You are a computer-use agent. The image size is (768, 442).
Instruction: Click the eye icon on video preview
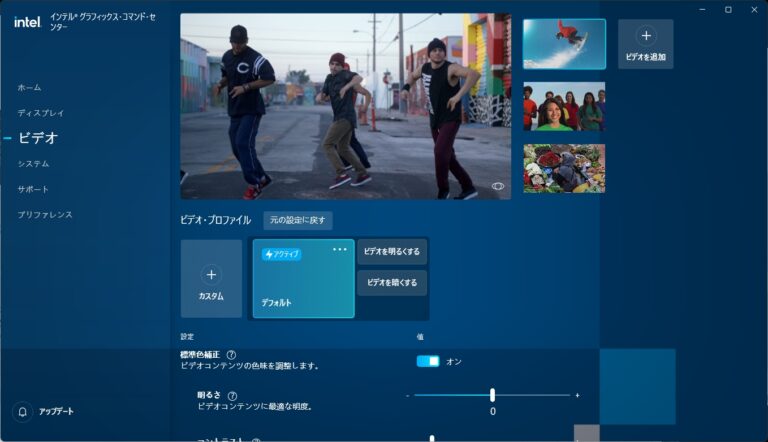498,186
